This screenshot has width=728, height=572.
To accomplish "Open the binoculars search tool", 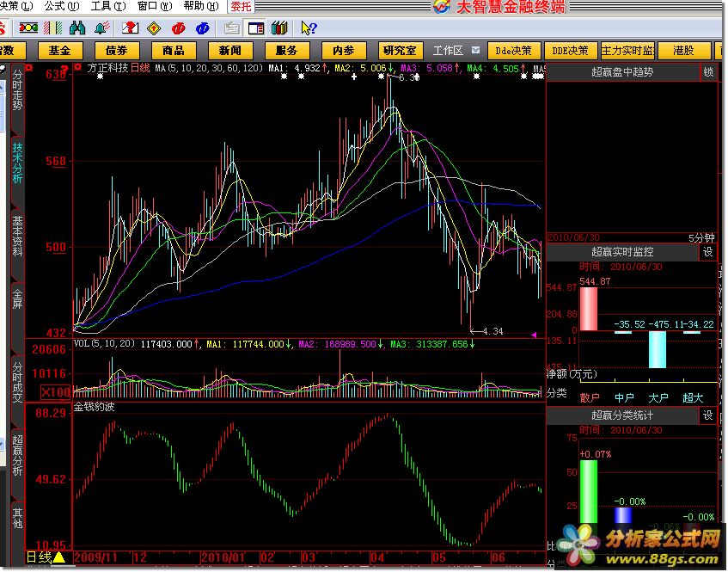I will point(77,28).
